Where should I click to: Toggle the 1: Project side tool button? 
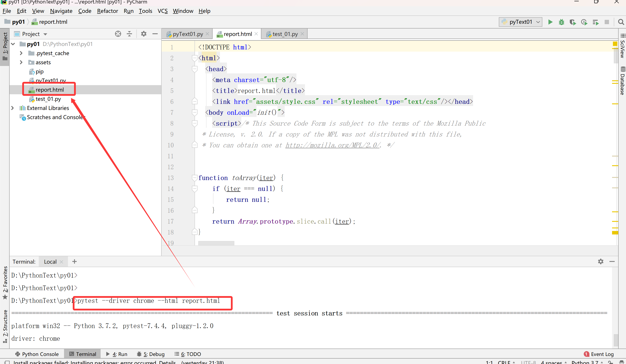[x=5, y=47]
